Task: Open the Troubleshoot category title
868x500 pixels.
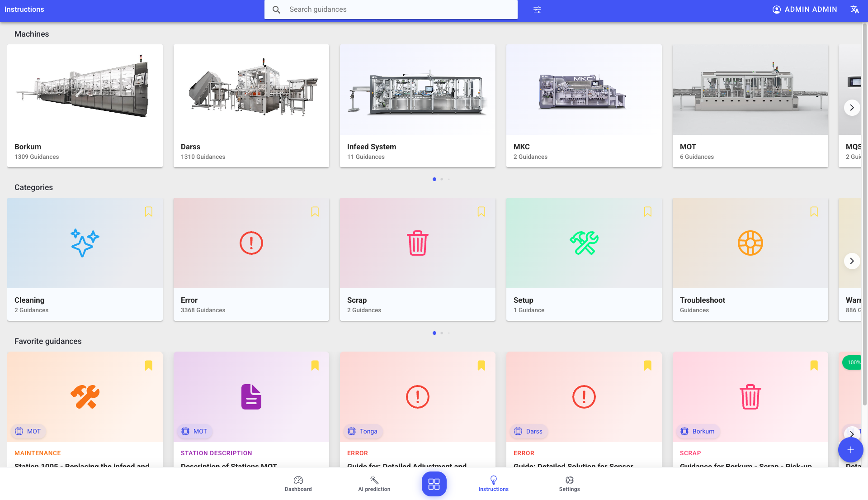Action: (x=702, y=300)
